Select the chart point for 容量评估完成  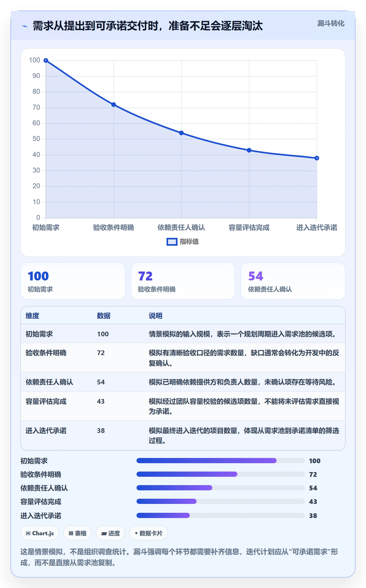point(249,150)
